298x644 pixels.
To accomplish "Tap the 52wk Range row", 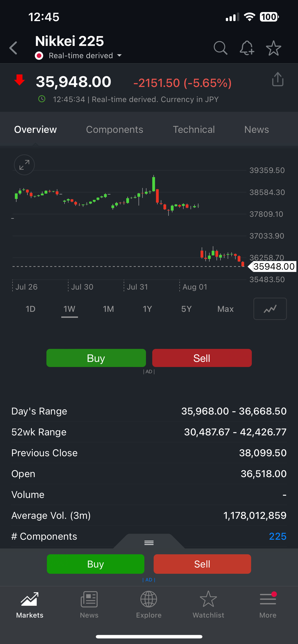I will pos(149,432).
